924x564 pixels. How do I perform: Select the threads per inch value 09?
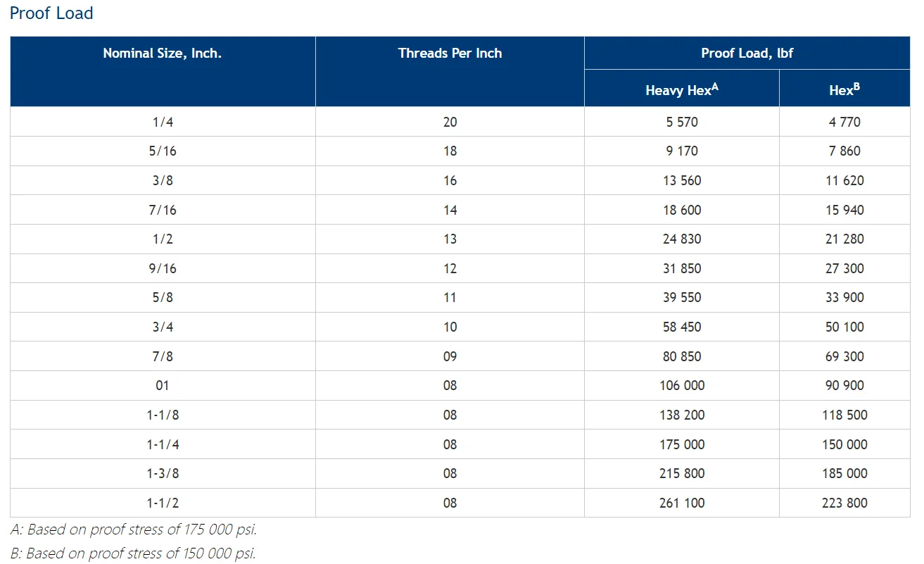coord(450,356)
